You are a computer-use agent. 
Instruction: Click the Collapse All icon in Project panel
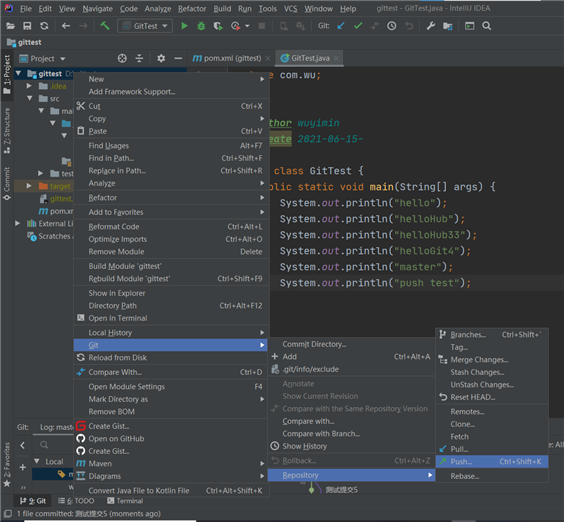[x=139, y=58]
